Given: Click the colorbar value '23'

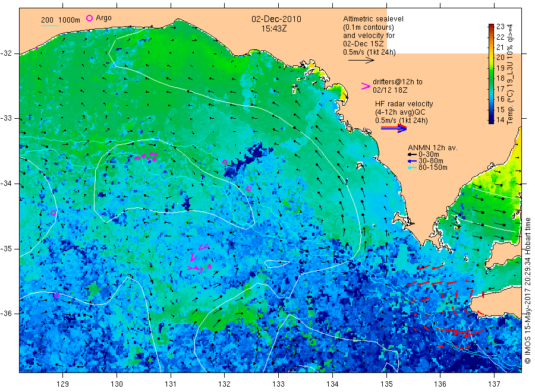Looking at the screenshot, I should click(x=500, y=27).
